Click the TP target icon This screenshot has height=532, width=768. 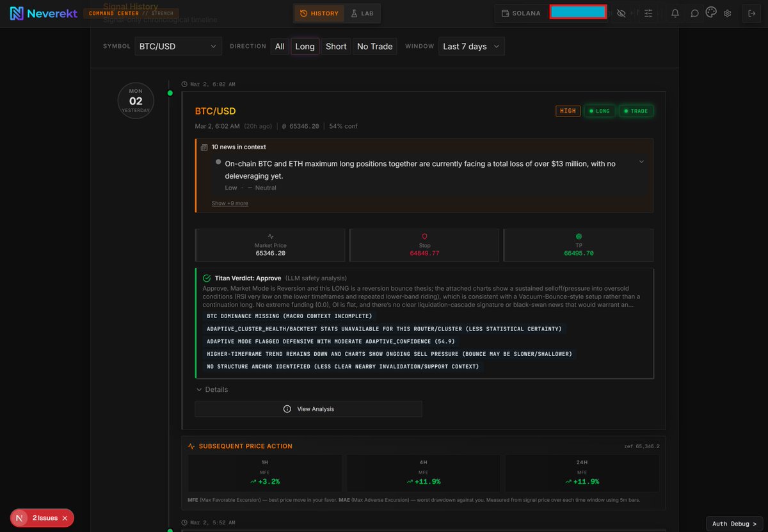tap(579, 236)
